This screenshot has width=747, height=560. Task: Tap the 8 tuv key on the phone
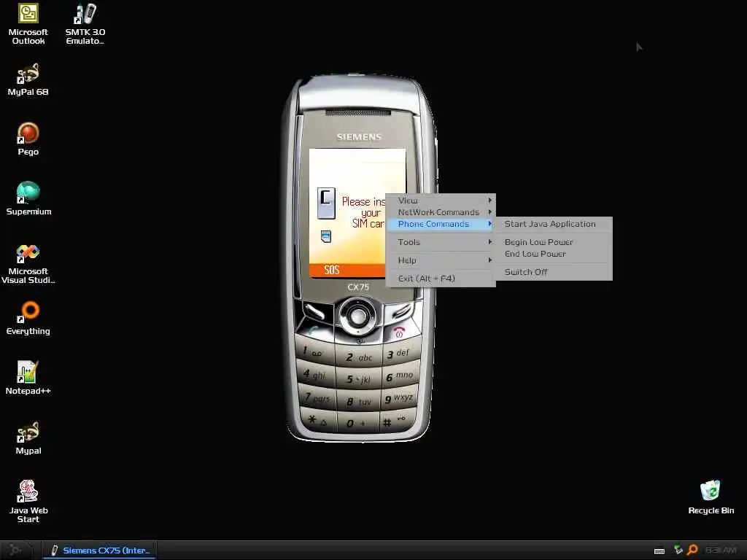point(359,402)
